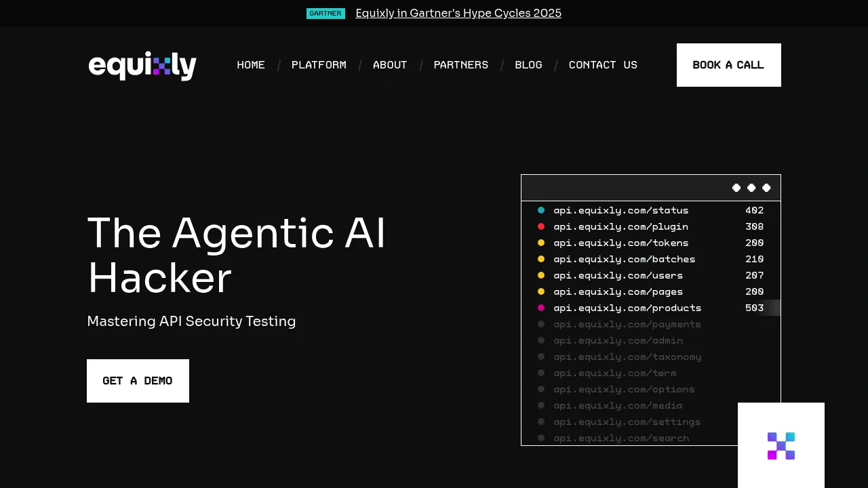The height and width of the screenshot is (488, 868).
Task: Select api.equixly.com/users endpoint text
Action: click(x=618, y=275)
